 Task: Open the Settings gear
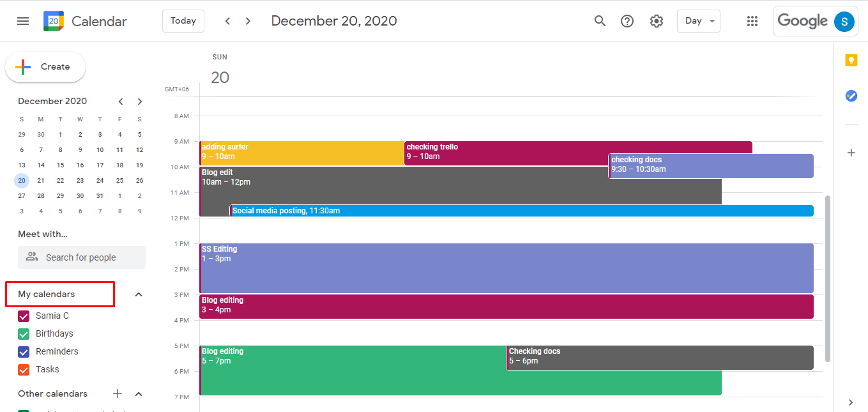click(x=656, y=20)
